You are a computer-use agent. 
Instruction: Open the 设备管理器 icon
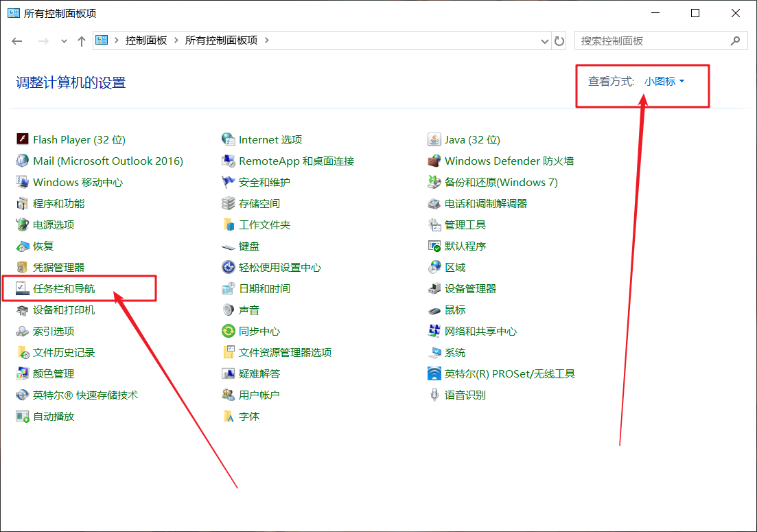coord(434,288)
